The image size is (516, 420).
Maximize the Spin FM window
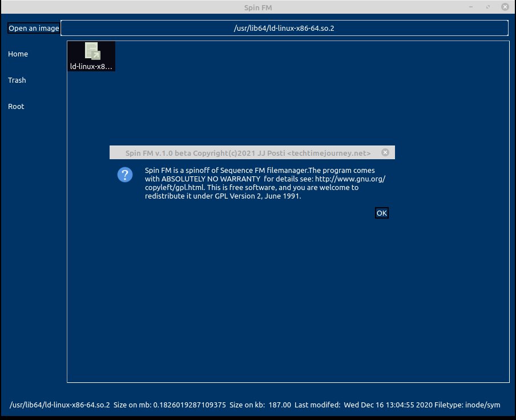point(488,7)
